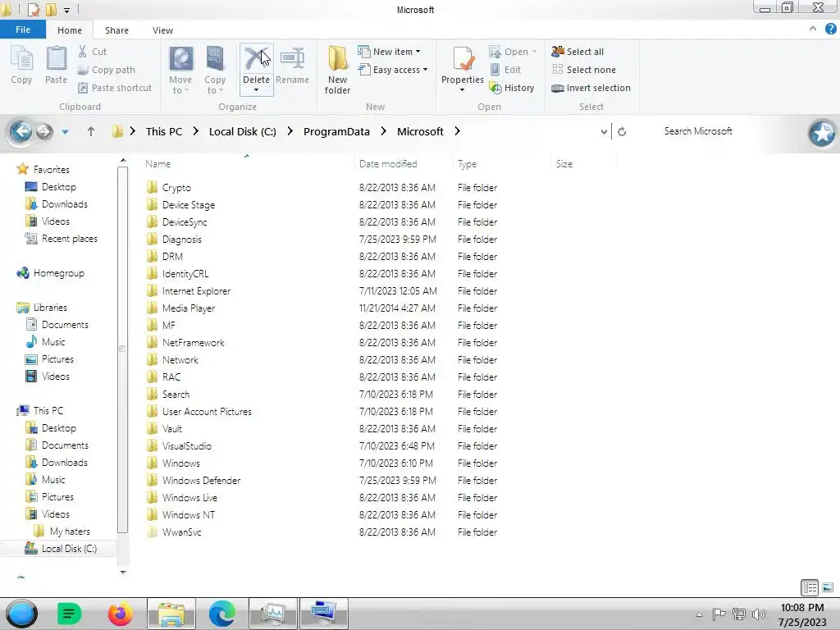Open the New item dropdown
This screenshot has width=840, height=630.
(389, 52)
